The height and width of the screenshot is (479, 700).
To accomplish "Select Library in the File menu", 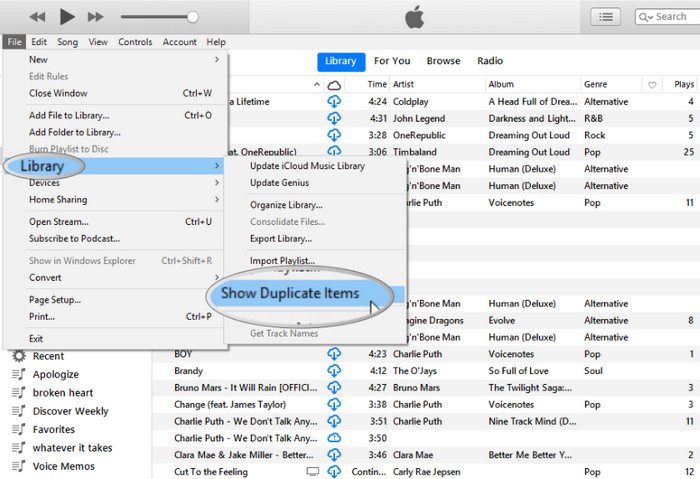I will [x=113, y=166].
